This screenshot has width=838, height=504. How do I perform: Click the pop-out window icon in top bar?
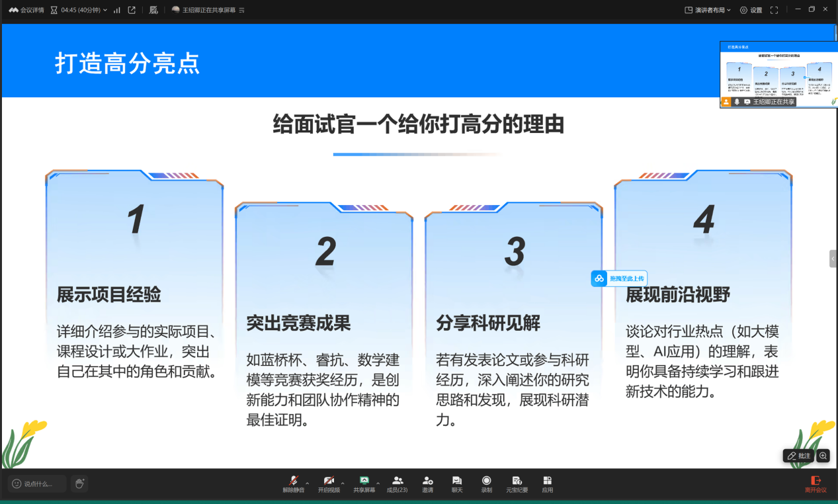point(132,10)
